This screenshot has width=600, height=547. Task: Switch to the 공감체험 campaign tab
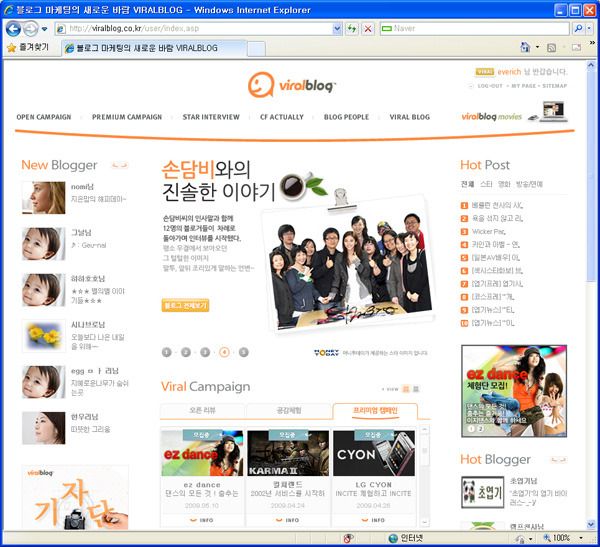click(289, 411)
